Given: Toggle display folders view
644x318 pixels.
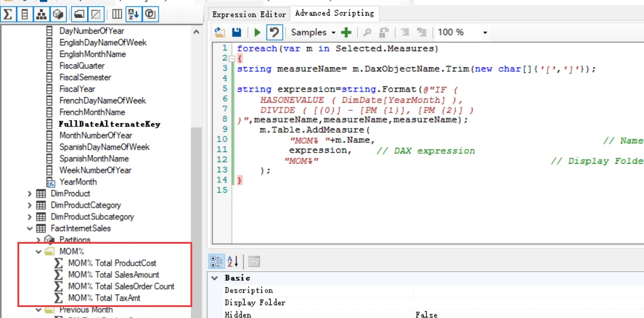Looking at the screenshot, I should point(78,15).
